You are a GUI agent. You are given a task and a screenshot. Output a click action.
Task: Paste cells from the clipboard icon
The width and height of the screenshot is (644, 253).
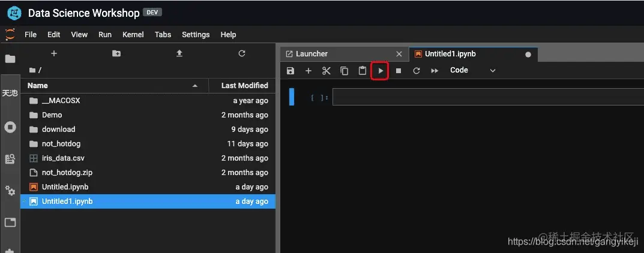click(363, 71)
